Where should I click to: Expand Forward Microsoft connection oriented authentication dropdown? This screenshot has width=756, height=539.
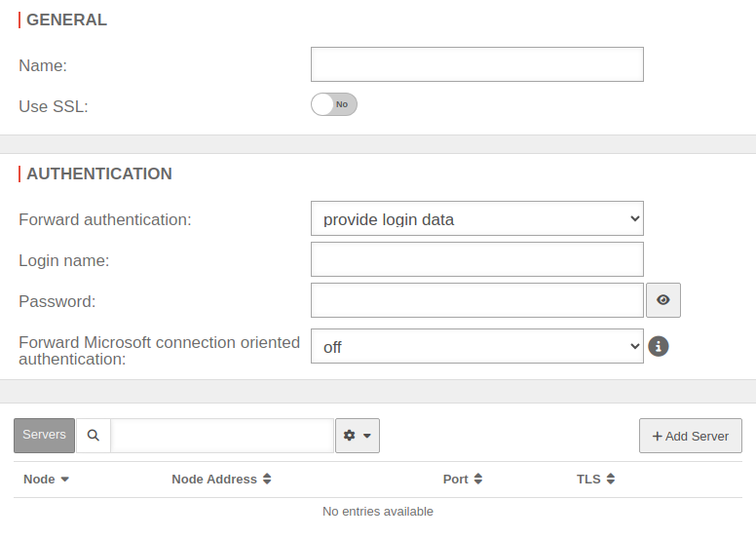477,346
